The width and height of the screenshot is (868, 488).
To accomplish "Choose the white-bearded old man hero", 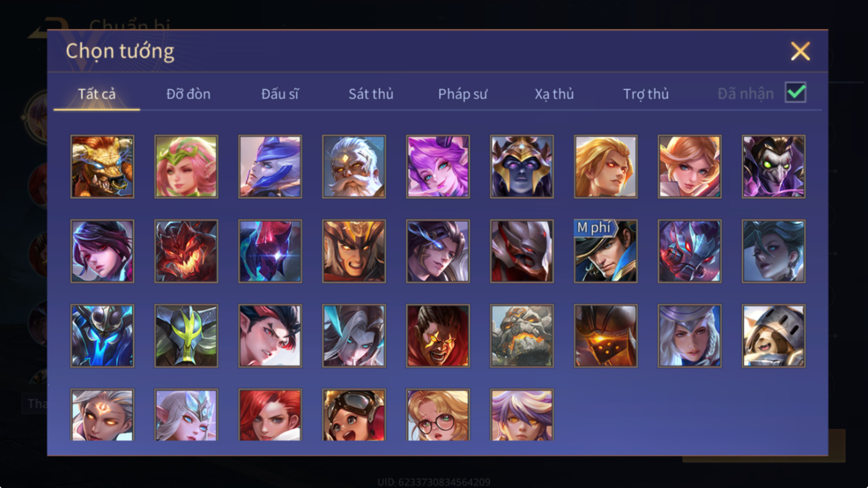I will [354, 167].
